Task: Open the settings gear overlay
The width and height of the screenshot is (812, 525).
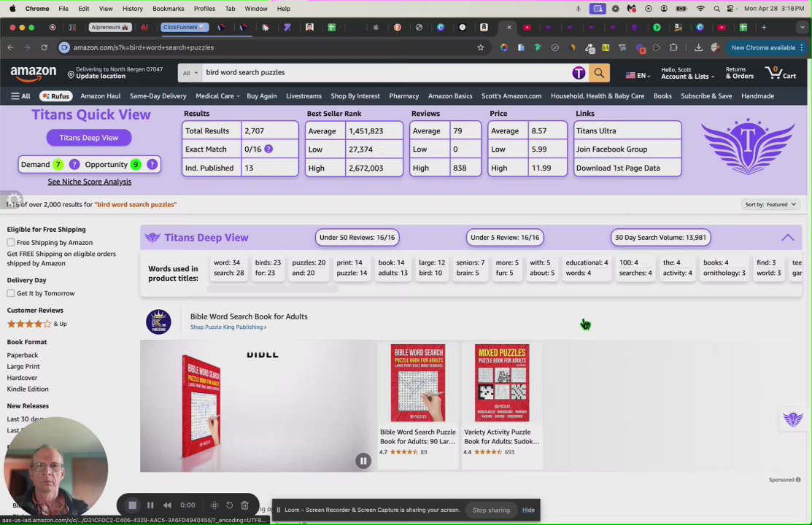Action: click(x=14, y=199)
